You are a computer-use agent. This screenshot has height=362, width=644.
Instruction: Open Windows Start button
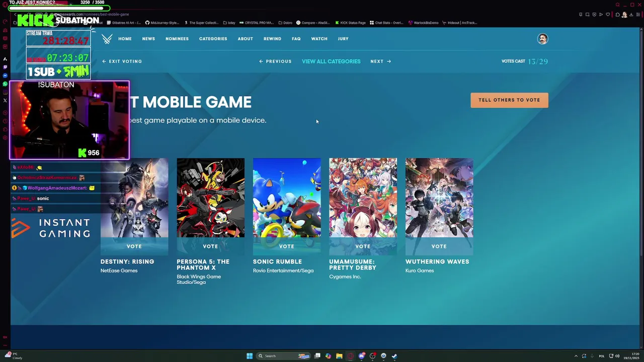coord(250,356)
